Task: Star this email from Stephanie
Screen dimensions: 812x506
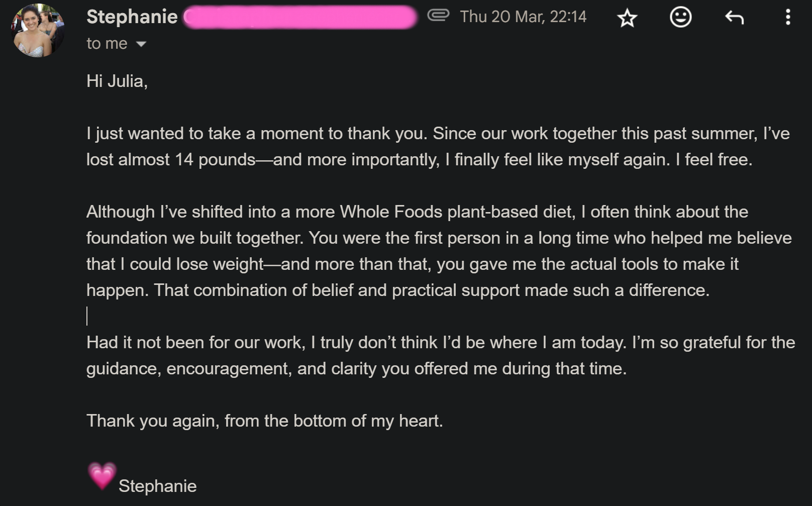Action: point(627,18)
